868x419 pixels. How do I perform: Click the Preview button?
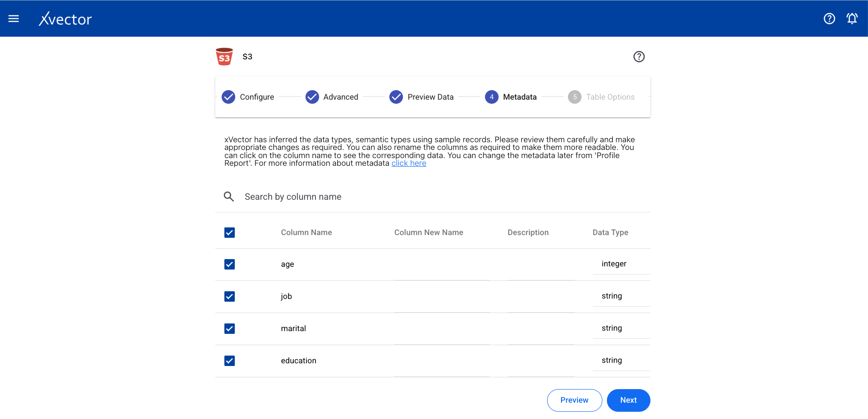574,400
